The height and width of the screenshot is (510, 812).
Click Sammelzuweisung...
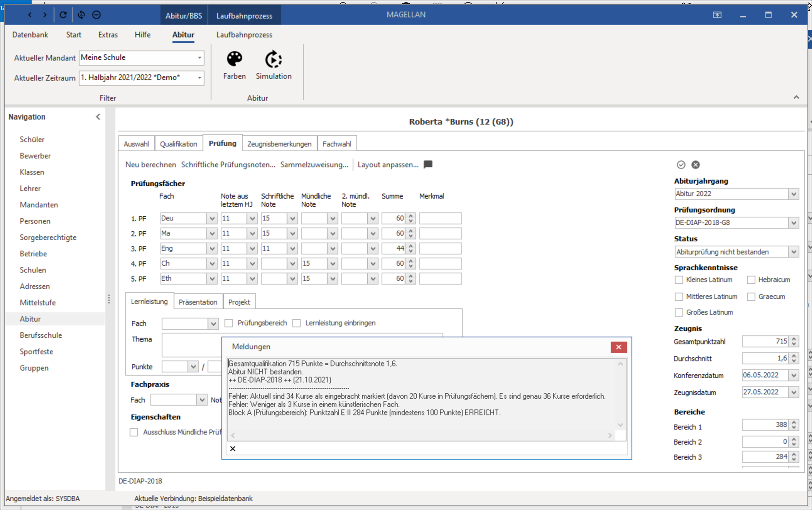[x=314, y=164]
